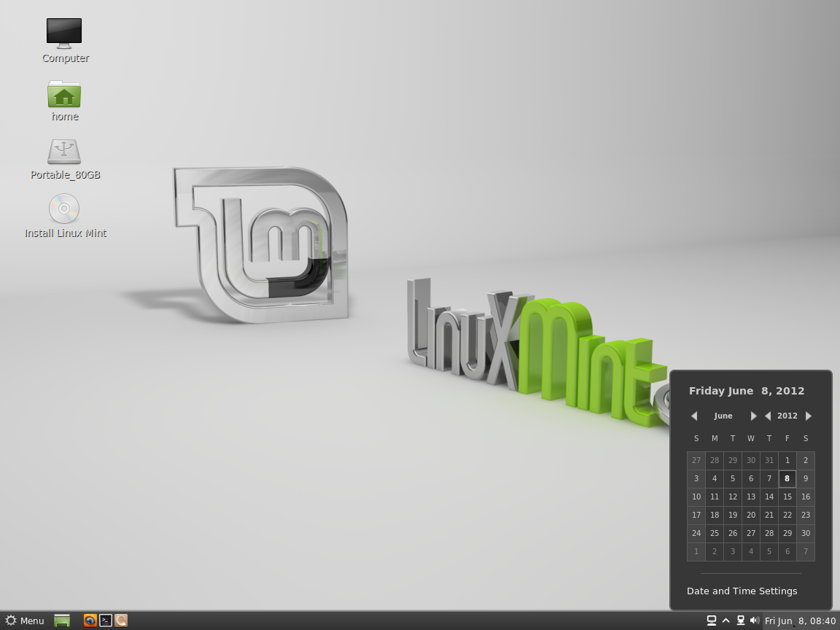Image resolution: width=840 pixels, height=630 pixels.
Task: Select the Portable_80GB drive icon
Action: pyautogui.click(x=64, y=152)
